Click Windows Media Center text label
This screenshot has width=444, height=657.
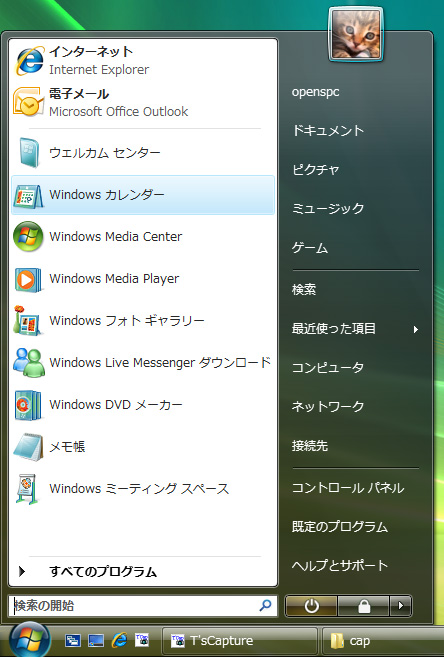116,237
